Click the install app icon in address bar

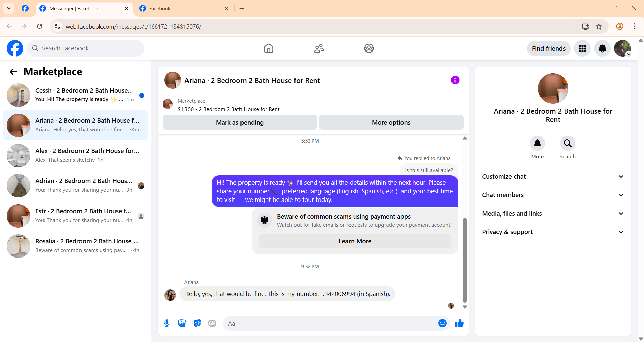pyautogui.click(x=585, y=26)
